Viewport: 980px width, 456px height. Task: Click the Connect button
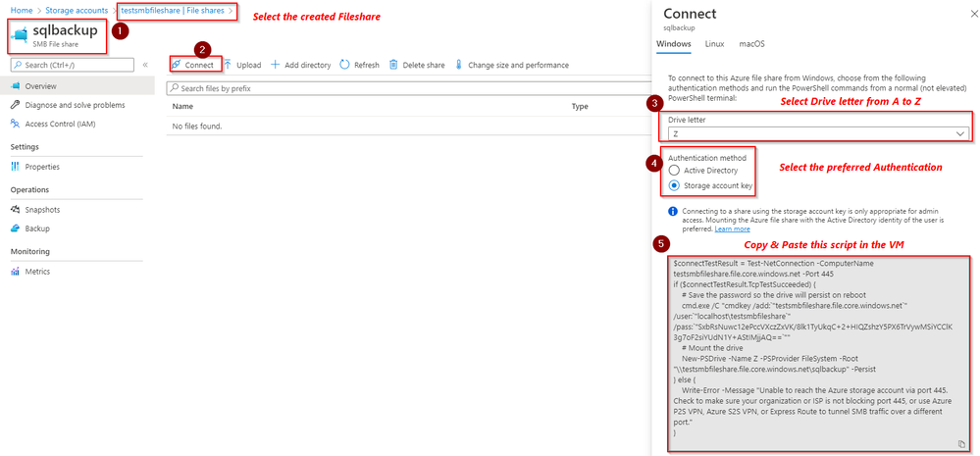coord(195,65)
